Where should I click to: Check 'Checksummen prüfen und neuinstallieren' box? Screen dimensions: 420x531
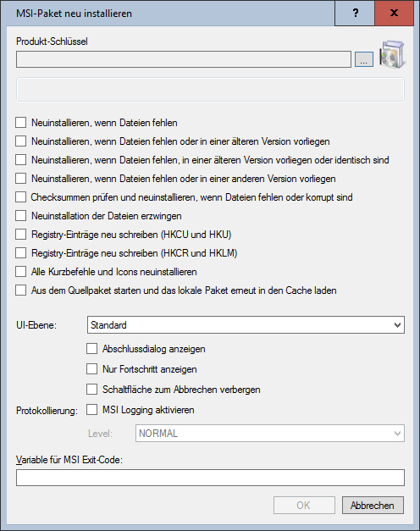point(20,196)
